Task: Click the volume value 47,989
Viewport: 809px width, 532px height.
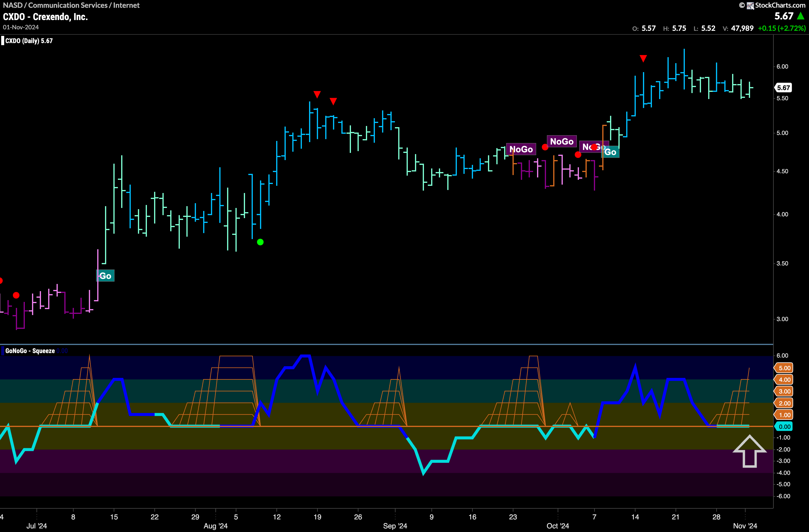Action: pyautogui.click(x=742, y=28)
